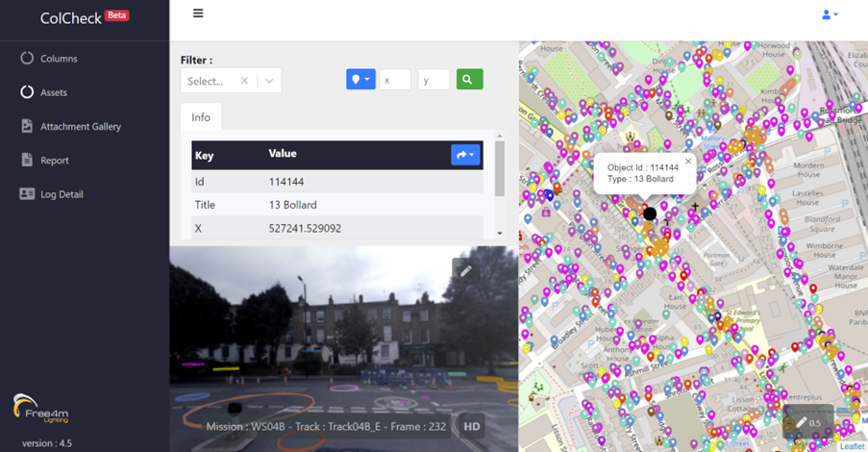Open the blue map marker dropdown
The width and height of the screenshot is (868, 452).
[x=360, y=80]
